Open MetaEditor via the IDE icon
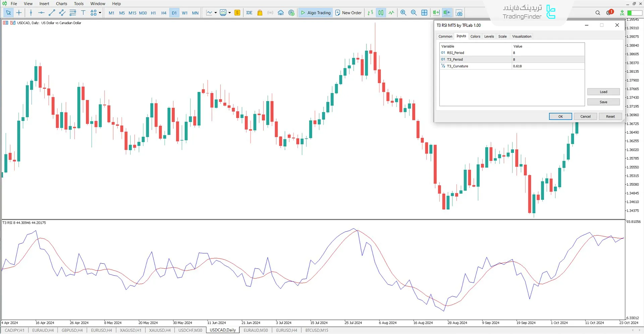This screenshot has height=334, width=644. point(249,12)
